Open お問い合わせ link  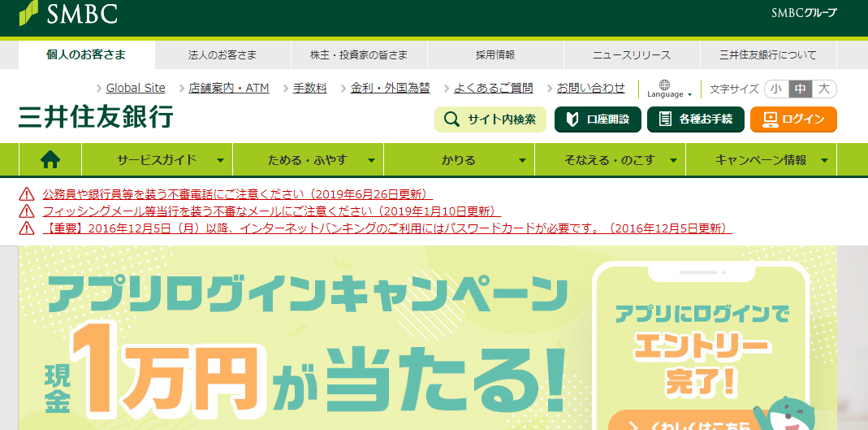tap(590, 88)
